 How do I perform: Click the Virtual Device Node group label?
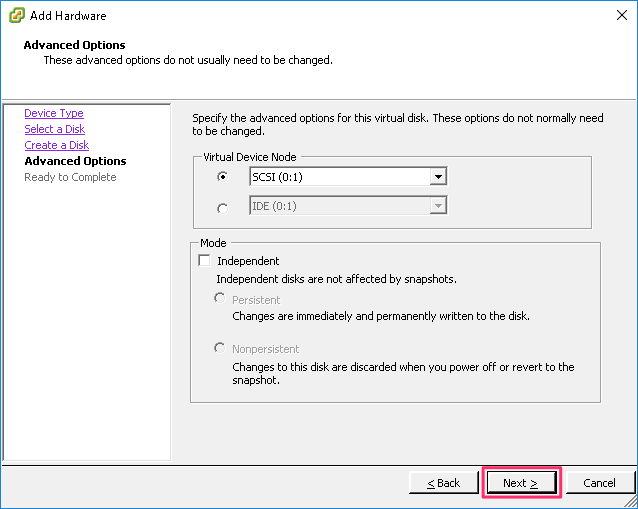click(x=250, y=157)
